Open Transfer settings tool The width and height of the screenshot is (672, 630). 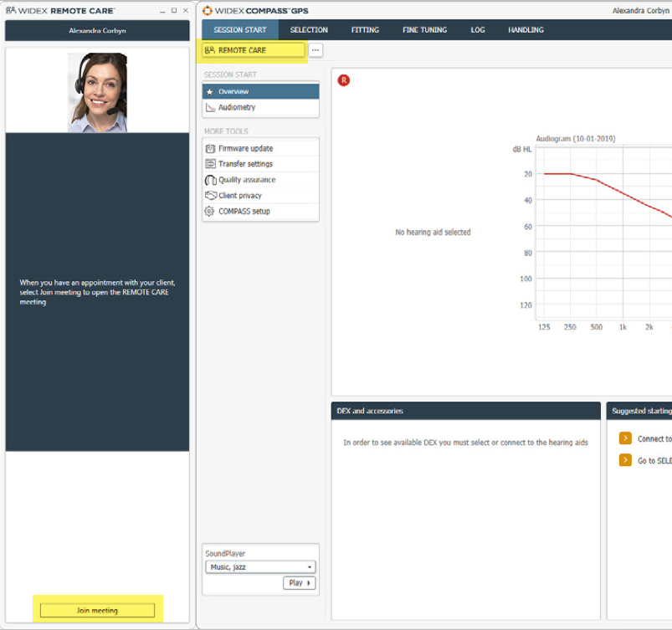[x=260, y=164]
